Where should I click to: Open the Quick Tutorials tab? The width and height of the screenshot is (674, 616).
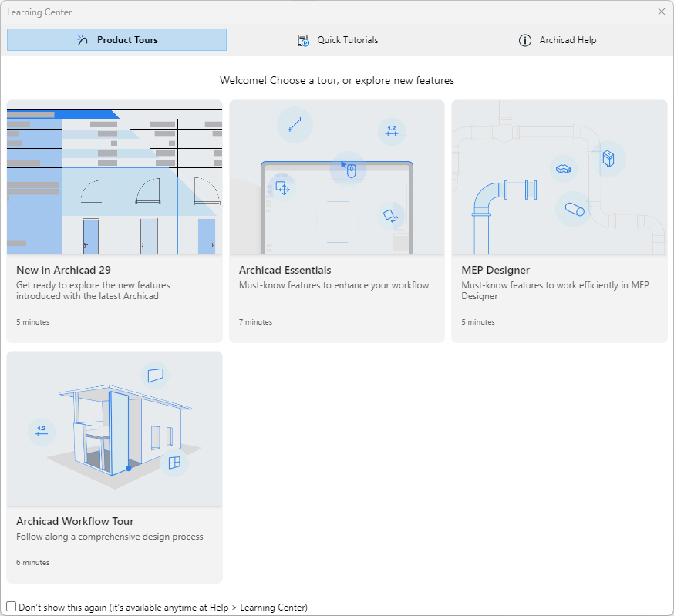[338, 40]
